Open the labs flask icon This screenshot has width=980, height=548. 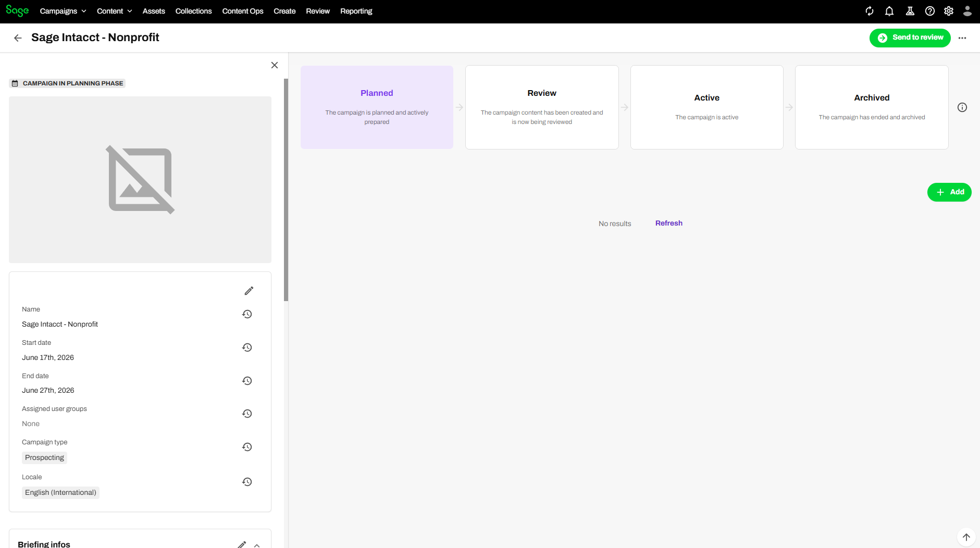(x=910, y=11)
